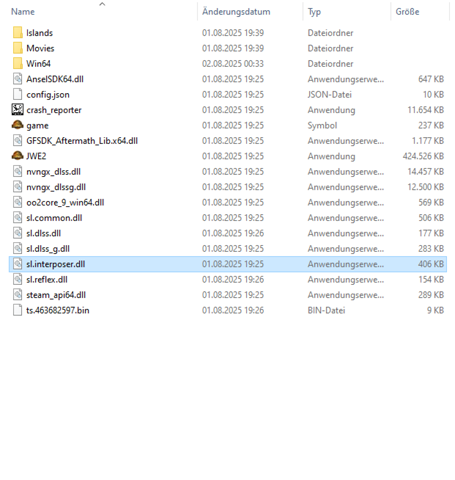This screenshot has height=480, width=455.
Task: Select the Movies folder icon
Action: click(x=18, y=48)
